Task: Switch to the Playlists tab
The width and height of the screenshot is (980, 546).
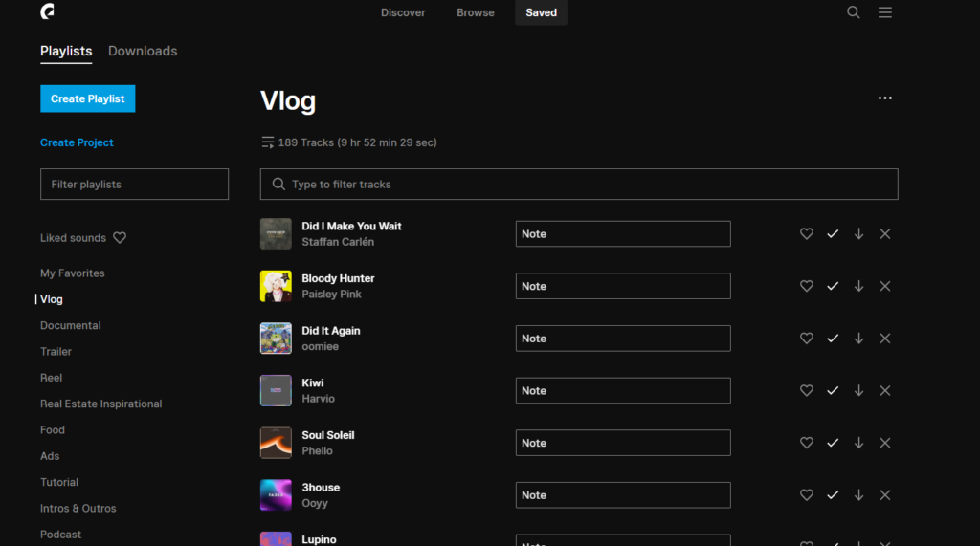Action: click(66, 52)
